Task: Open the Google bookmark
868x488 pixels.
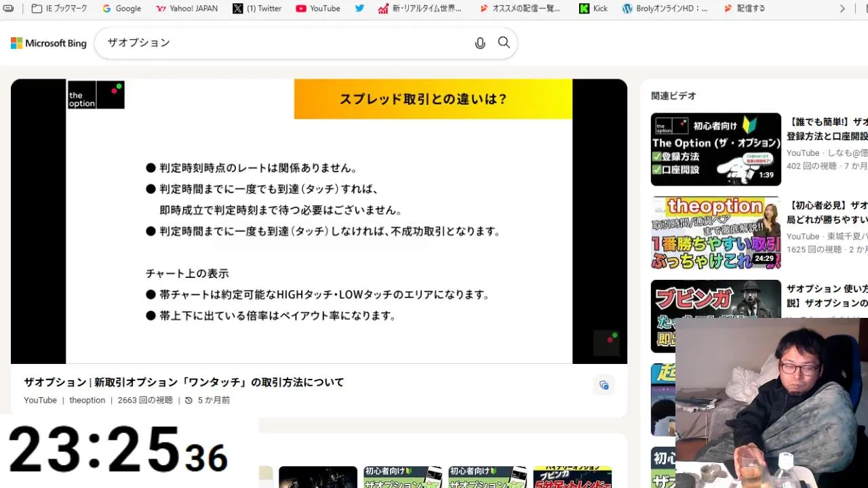Action: pos(121,8)
